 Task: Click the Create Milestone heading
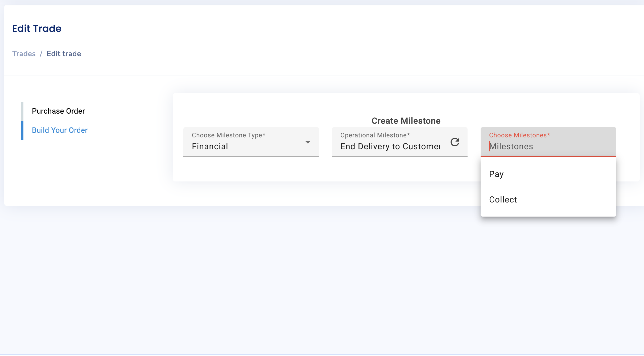coord(406,121)
